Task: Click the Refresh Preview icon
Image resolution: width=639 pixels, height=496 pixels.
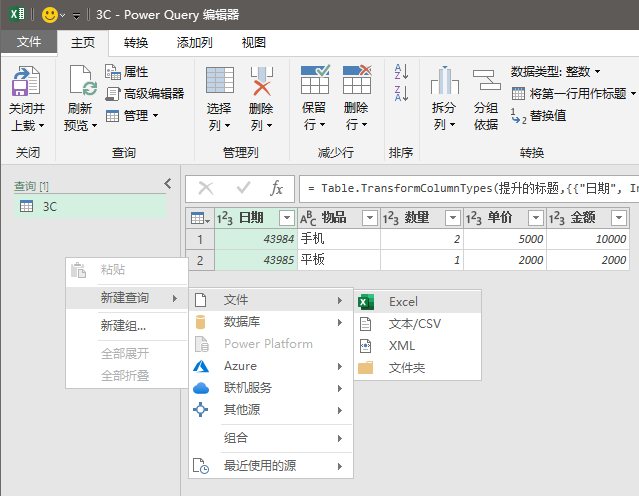Action: [83, 80]
